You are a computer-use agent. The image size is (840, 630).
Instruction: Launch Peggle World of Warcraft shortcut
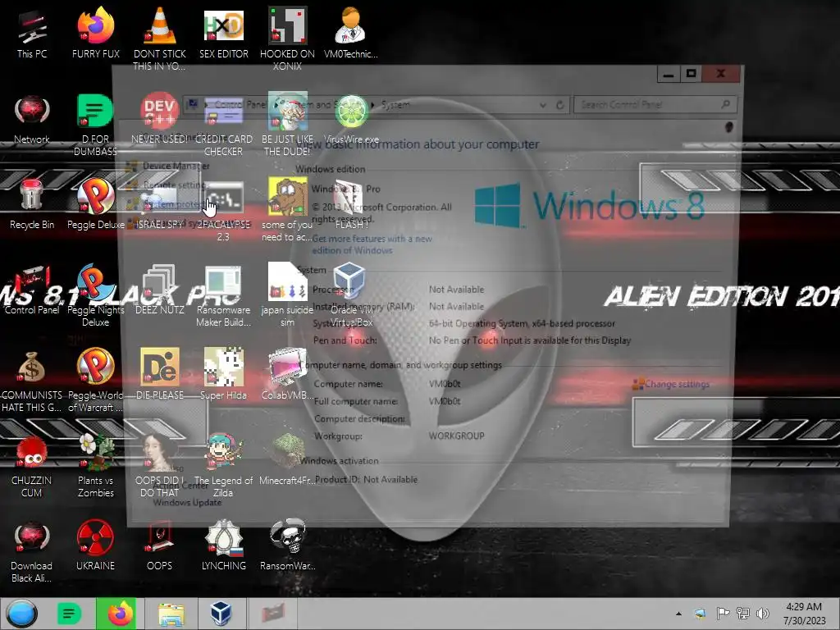pos(95,381)
